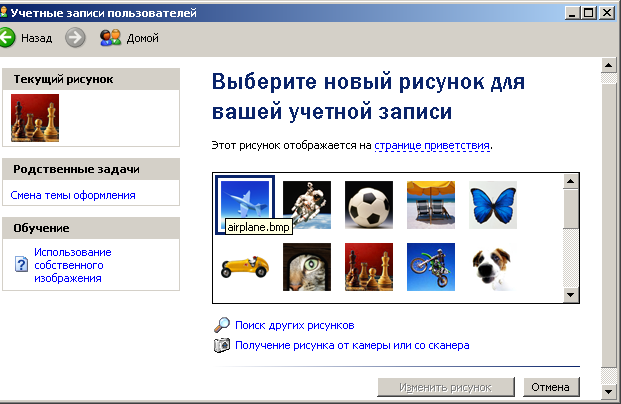
Task: Click the 'Изменить рисунок' button
Action: coord(446,387)
